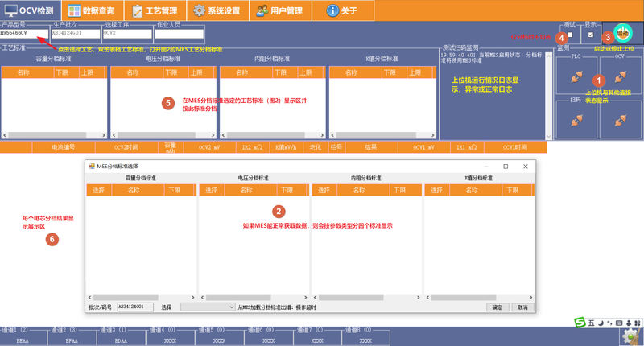Viewport: 644px width, 346px height.
Task: Click right arrow of main 容量分档标准 table scrollbar
Action: (104, 135)
